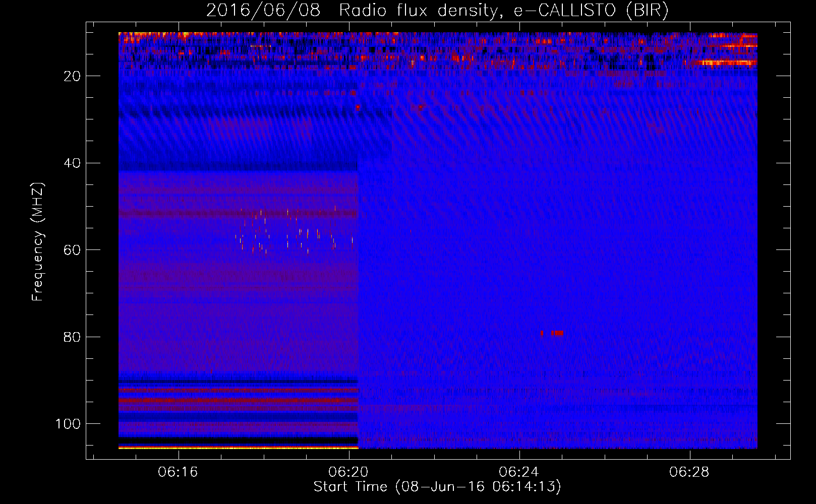816x504 pixels.
Task: Click the '40' frequency tick label
Action: pyautogui.click(x=73, y=163)
